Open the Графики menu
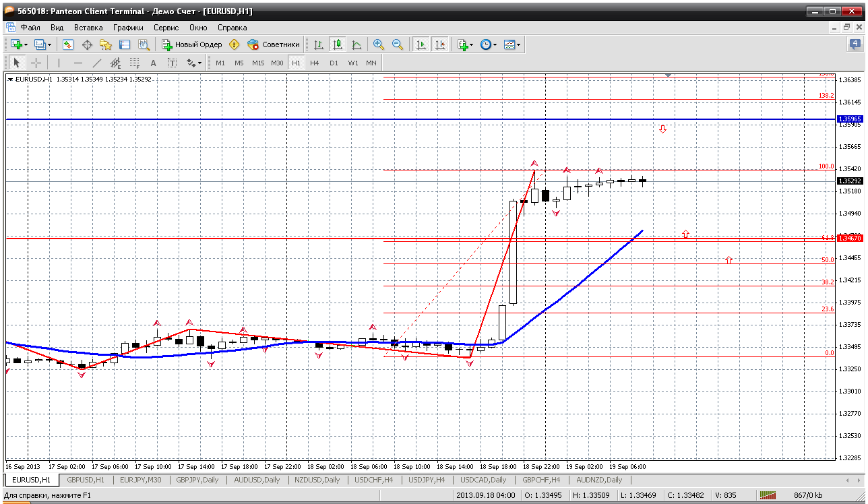The width and height of the screenshot is (868, 504). tap(128, 28)
